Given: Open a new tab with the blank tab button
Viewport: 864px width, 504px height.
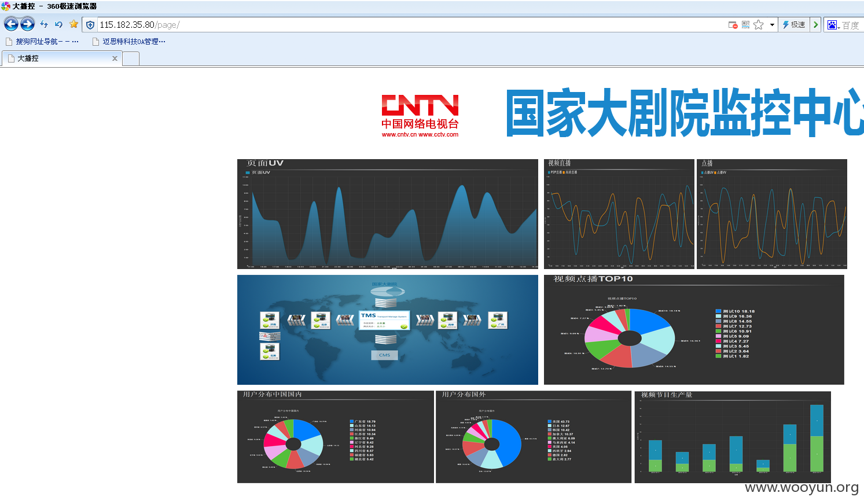Looking at the screenshot, I should pos(131,58).
